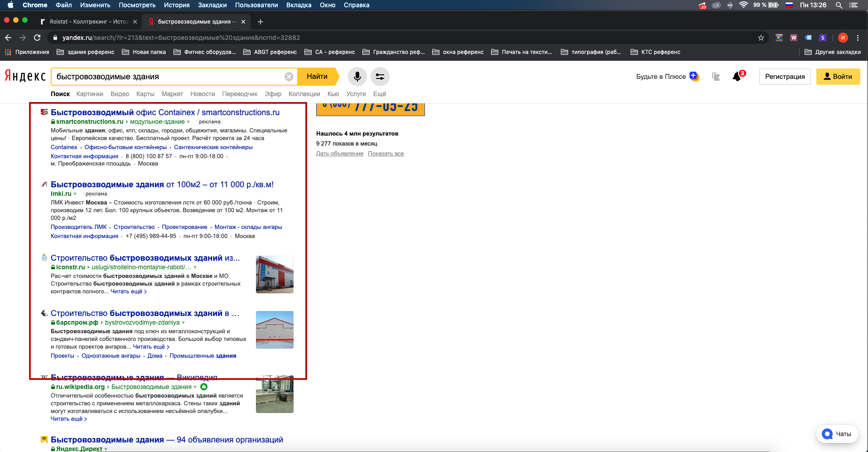Open Wikipedia result thumbnail image

[x=275, y=394]
